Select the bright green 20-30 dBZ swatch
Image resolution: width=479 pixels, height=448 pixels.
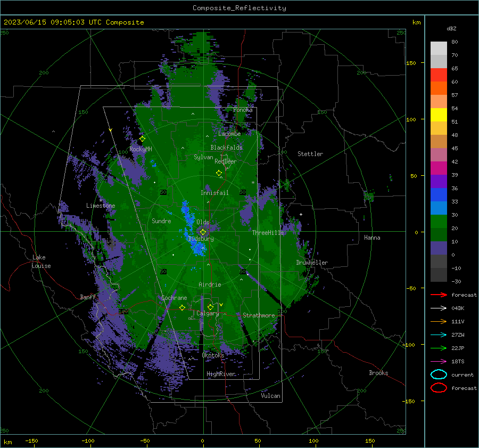439,222
